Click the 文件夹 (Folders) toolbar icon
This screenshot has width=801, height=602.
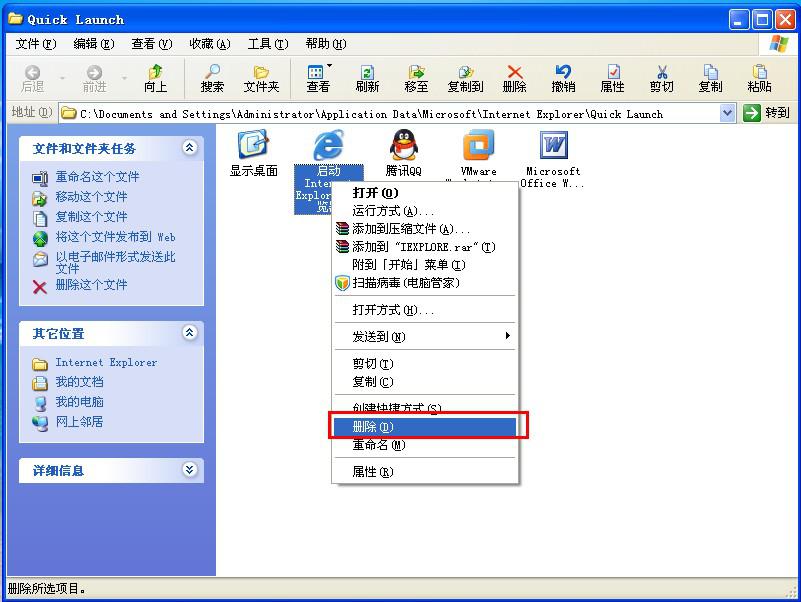261,78
